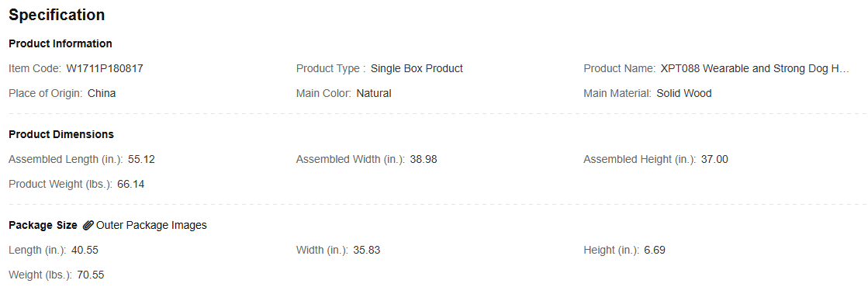Click the Product Weight value 66.14

[130, 185]
